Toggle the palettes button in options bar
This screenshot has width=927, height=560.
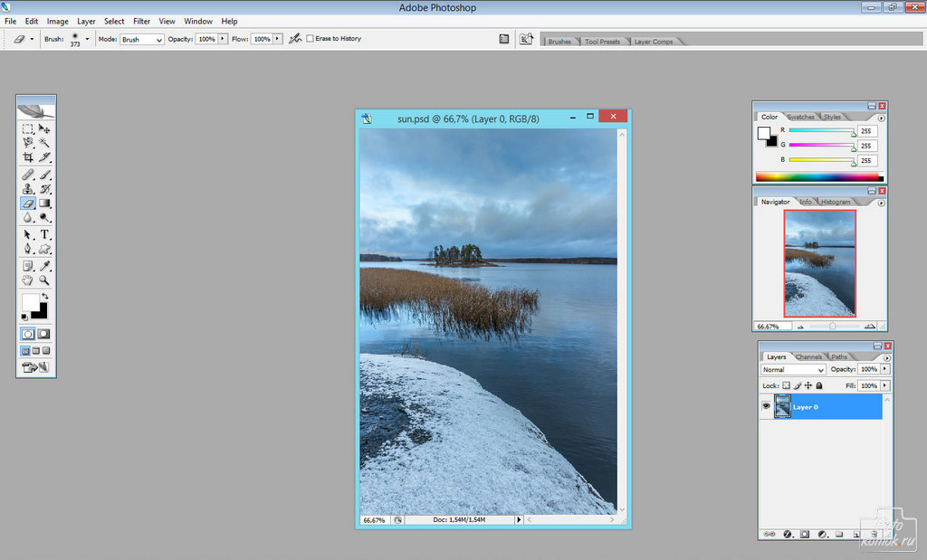coord(503,39)
